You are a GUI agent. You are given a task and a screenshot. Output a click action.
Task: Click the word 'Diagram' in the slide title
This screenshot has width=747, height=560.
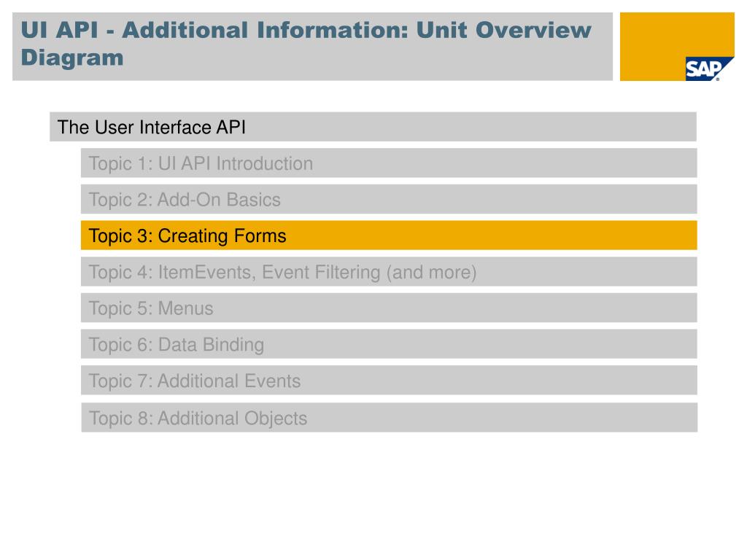(x=72, y=57)
